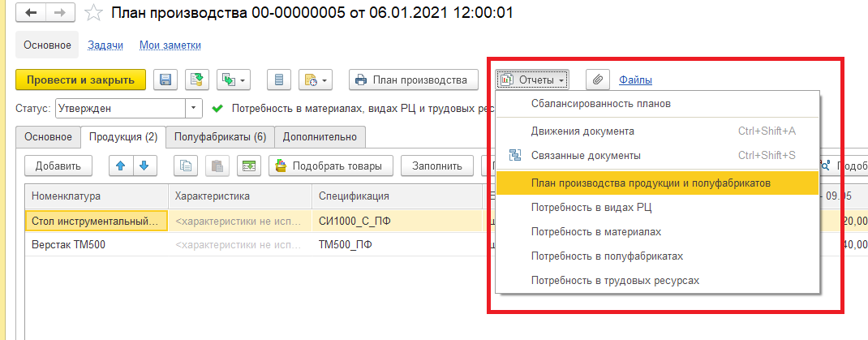Image resolution: width=868 pixels, height=340 pixels.
Task: Click the save (floppy disk) icon
Action: [165, 80]
